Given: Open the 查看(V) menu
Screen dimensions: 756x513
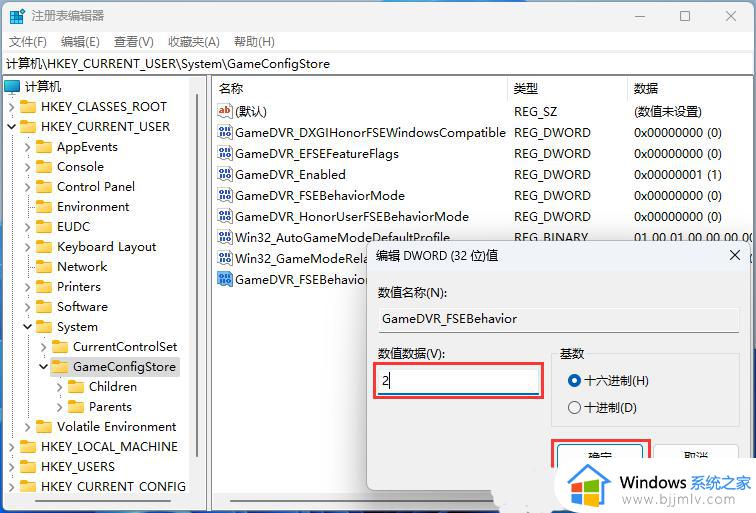Looking at the screenshot, I should click(134, 42).
